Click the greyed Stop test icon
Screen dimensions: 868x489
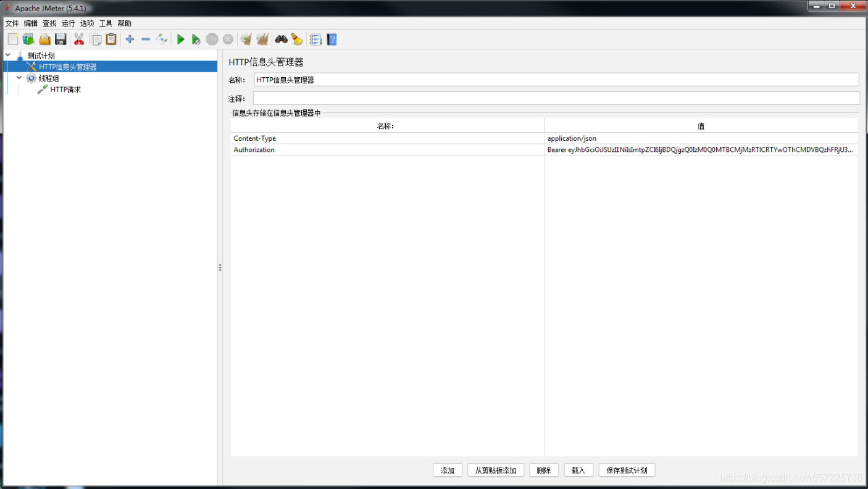pyautogui.click(x=212, y=40)
